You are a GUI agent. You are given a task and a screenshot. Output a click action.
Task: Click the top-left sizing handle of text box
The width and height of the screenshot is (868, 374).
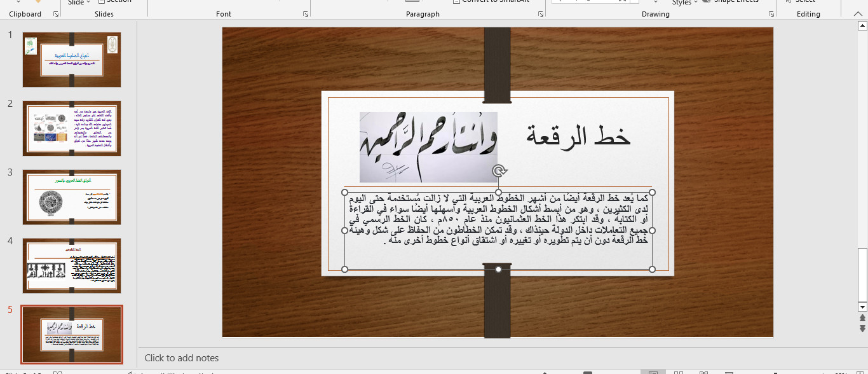pyautogui.click(x=344, y=192)
